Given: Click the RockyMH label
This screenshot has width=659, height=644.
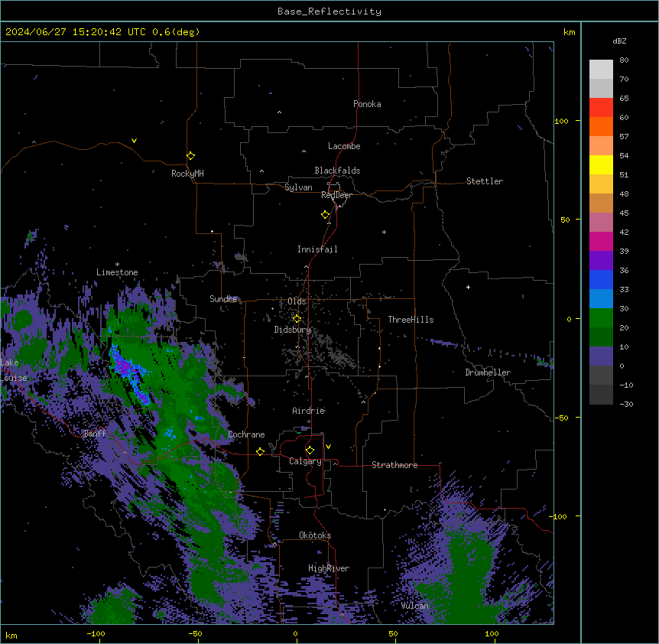Looking at the screenshot, I should coord(187,174).
